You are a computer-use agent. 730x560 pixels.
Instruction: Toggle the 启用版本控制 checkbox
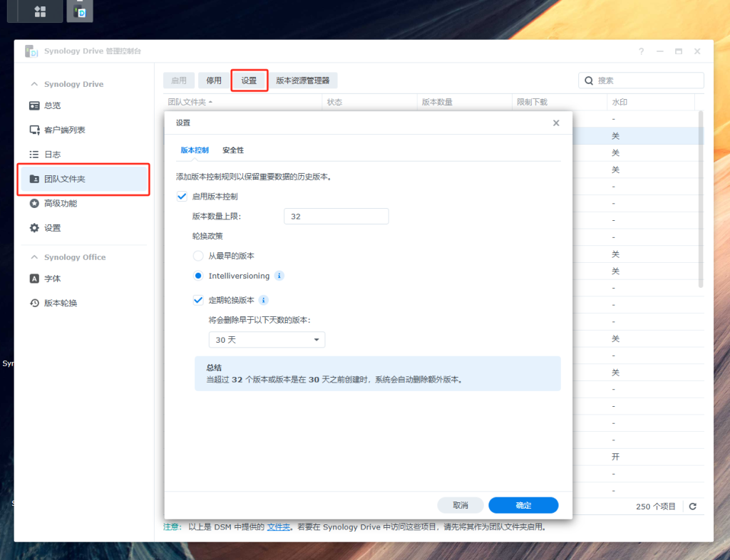coord(182,196)
